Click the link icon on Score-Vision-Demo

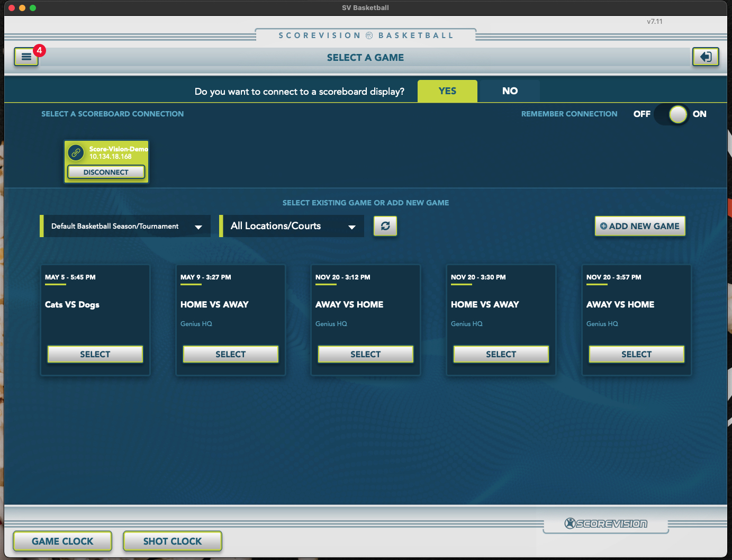(76, 152)
